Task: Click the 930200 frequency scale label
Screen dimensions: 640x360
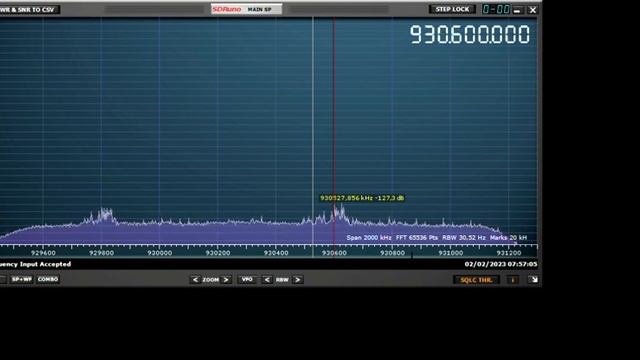Action: (218, 253)
